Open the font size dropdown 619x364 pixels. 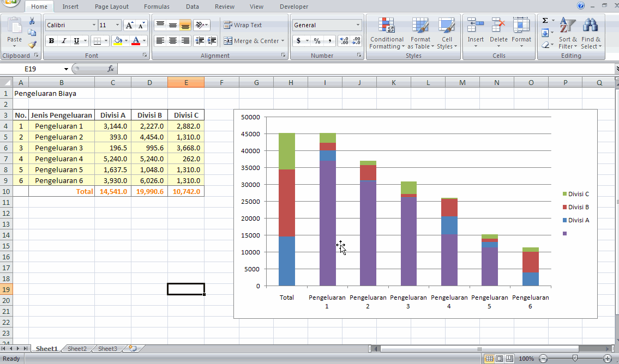point(117,25)
